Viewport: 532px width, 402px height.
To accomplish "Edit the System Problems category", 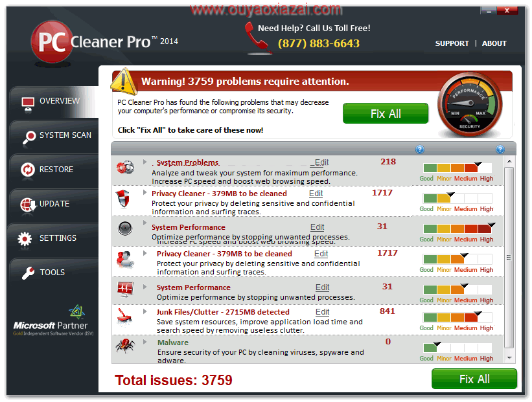I will [x=321, y=162].
